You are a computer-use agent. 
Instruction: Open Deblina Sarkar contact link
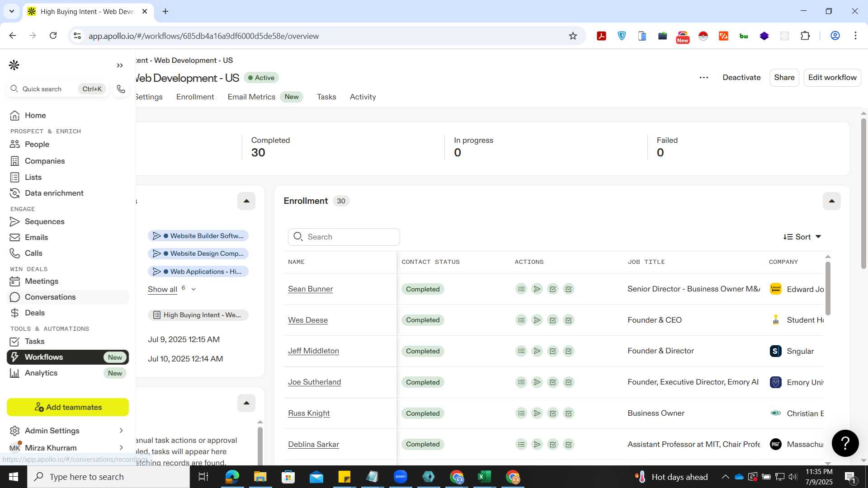pyautogui.click(x=313, y=445)
